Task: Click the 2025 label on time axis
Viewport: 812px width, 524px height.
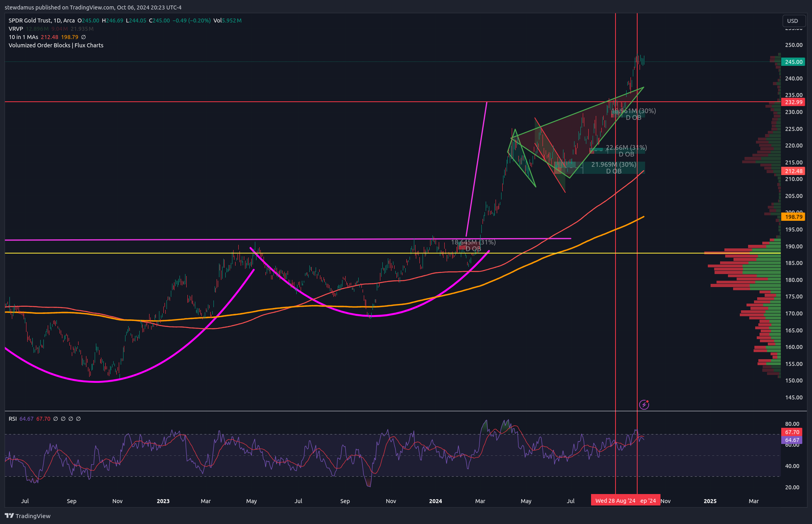Action: (710, 501)
